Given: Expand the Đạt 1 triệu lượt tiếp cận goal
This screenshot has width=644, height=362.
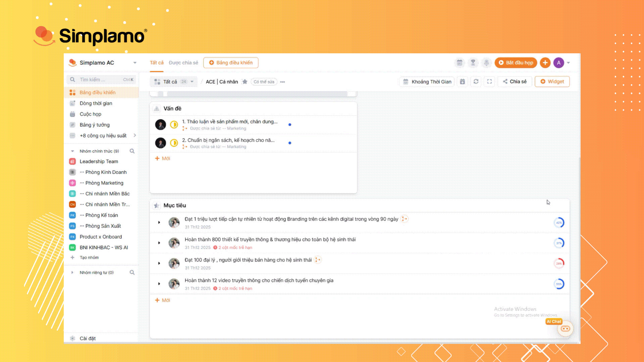Looking at the screenshot, I should tap(159, 223).
